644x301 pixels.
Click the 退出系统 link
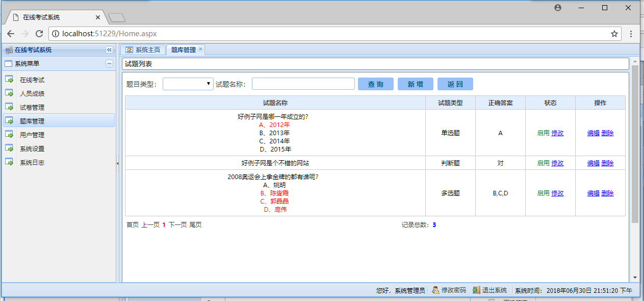[495, 290]
